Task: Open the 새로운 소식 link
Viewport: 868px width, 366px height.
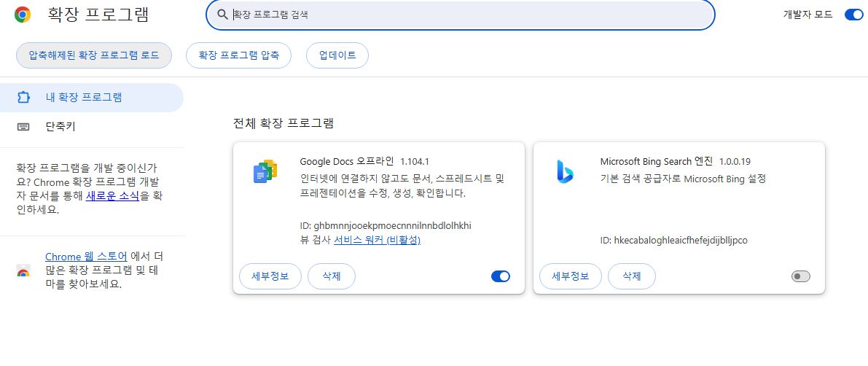Action: [112, 195]
